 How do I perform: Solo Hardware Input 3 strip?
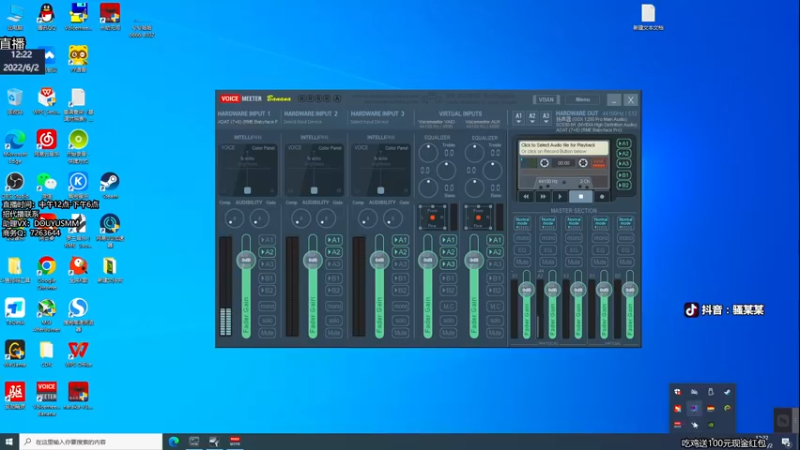pyautogui.click(x=401, y=320)
